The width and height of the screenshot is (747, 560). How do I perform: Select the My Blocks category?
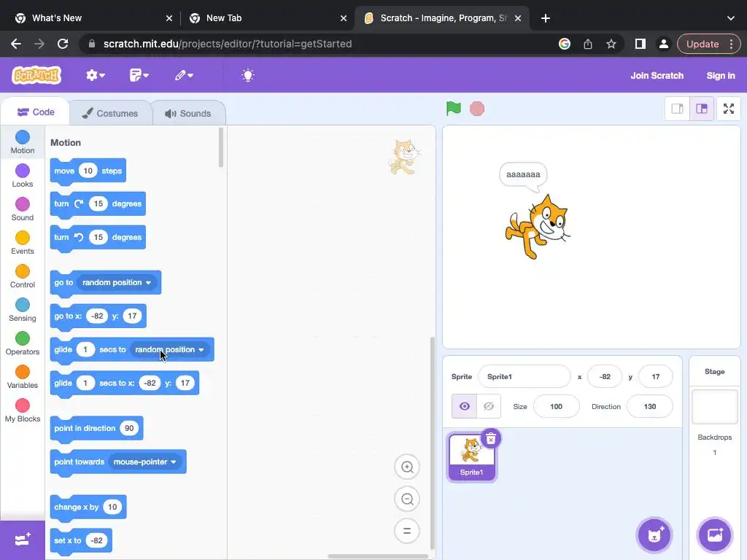point(23,411)
